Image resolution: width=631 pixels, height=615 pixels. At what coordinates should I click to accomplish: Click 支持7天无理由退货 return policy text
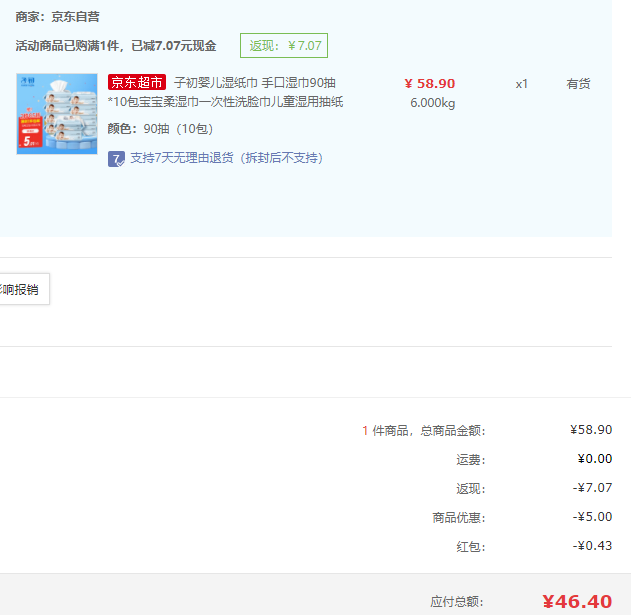point(227,158)
